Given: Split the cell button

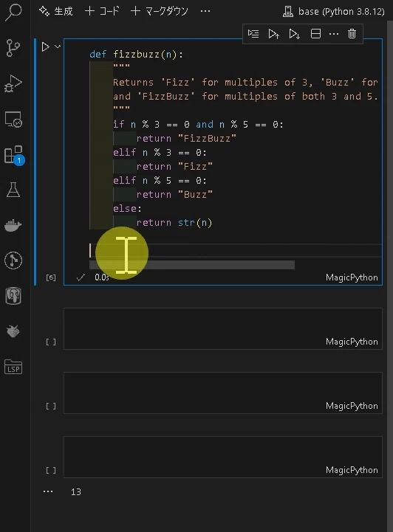Looking at the screenshot, I should (315, 34).
